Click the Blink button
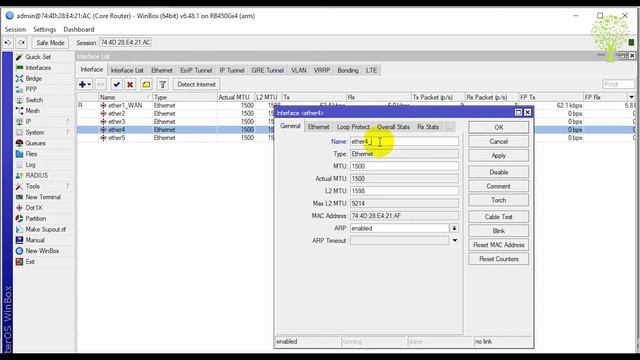The width and height of the screenshot is (640, 360). click(x=498, y=231)
